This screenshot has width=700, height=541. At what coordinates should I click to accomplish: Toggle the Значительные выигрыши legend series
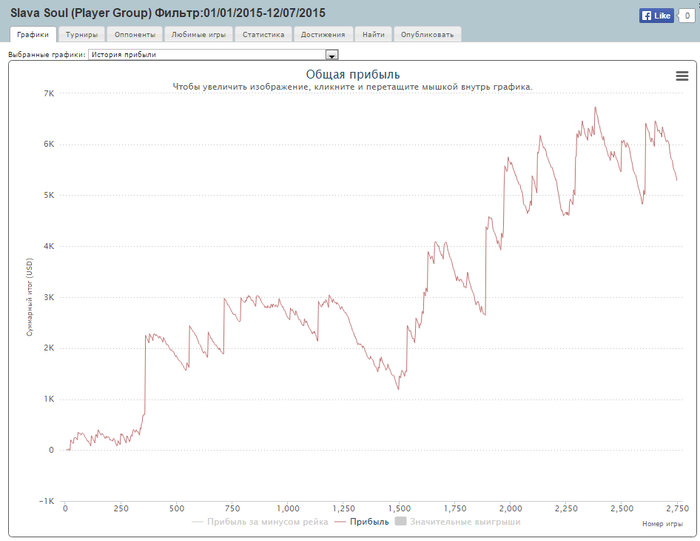click(458, 522)
